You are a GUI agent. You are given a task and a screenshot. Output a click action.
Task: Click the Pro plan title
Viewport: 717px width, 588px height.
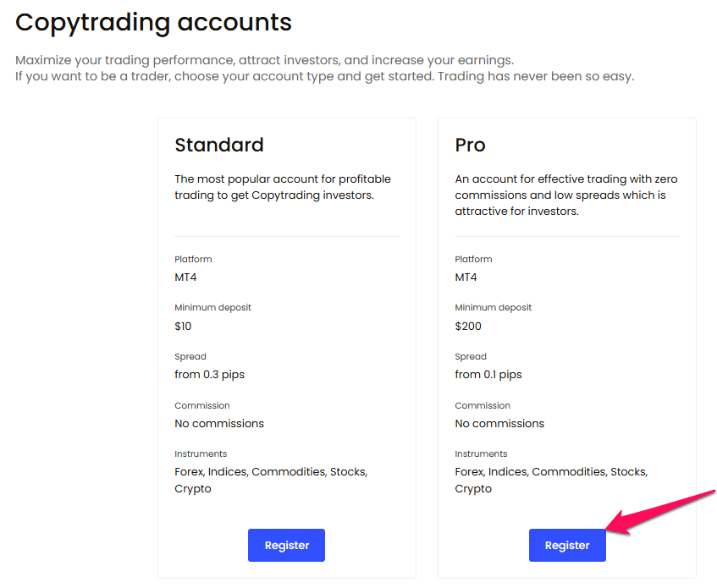(470, 145)
